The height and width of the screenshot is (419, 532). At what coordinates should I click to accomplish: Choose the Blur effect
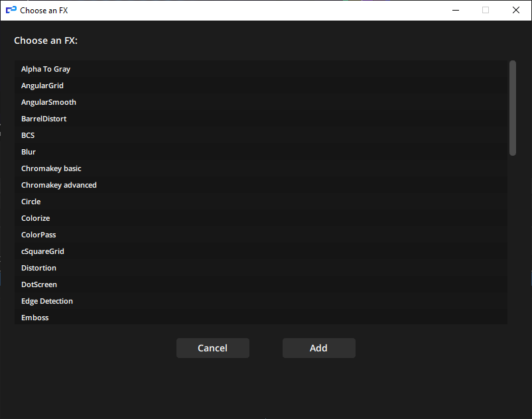(x=261, y=152)
